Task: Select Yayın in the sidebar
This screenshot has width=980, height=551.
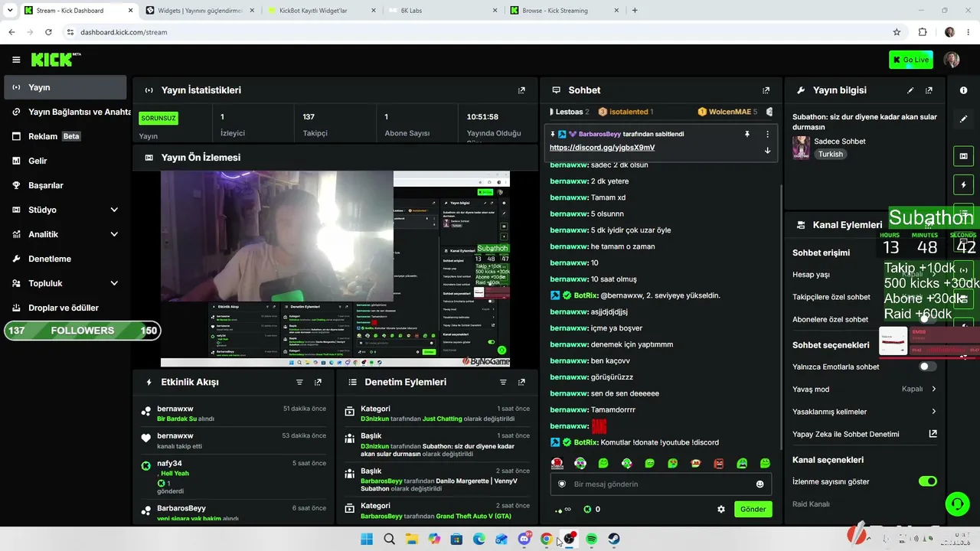Action: pos(65,87)
